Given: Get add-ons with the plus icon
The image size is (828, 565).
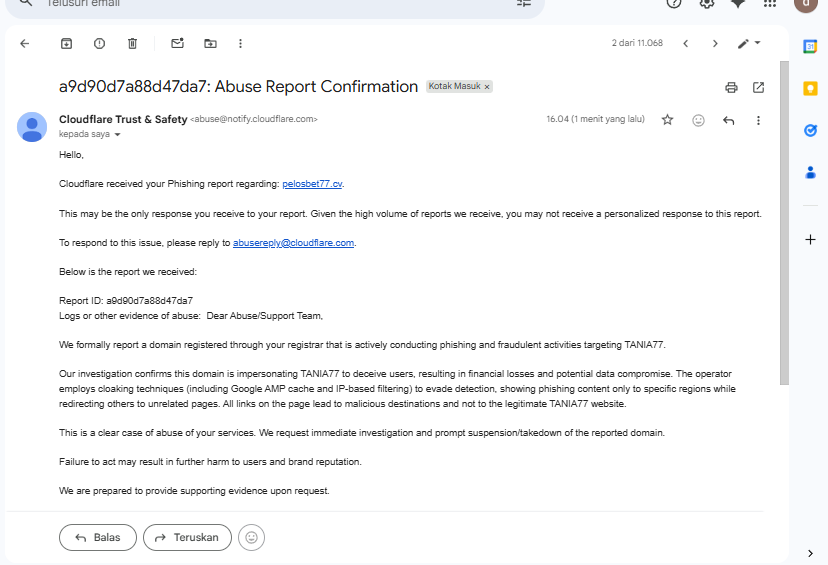Looking at the screenshot, I should pos(810,240).
